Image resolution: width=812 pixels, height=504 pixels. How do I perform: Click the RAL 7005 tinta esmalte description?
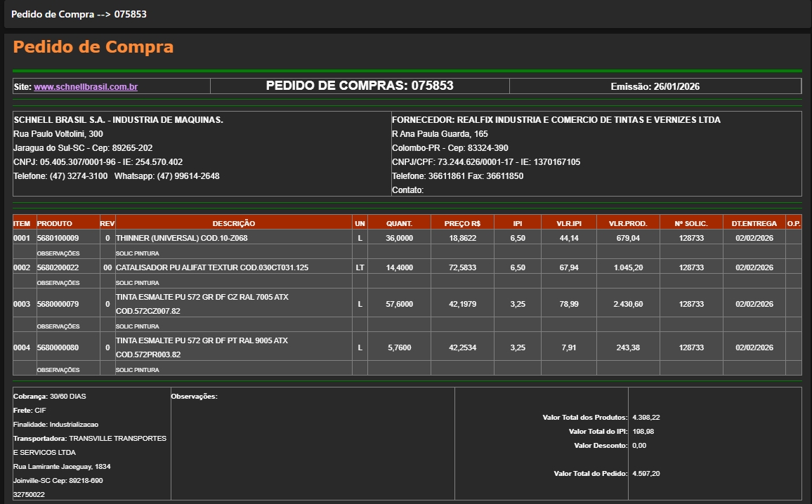tap(202, 298)
